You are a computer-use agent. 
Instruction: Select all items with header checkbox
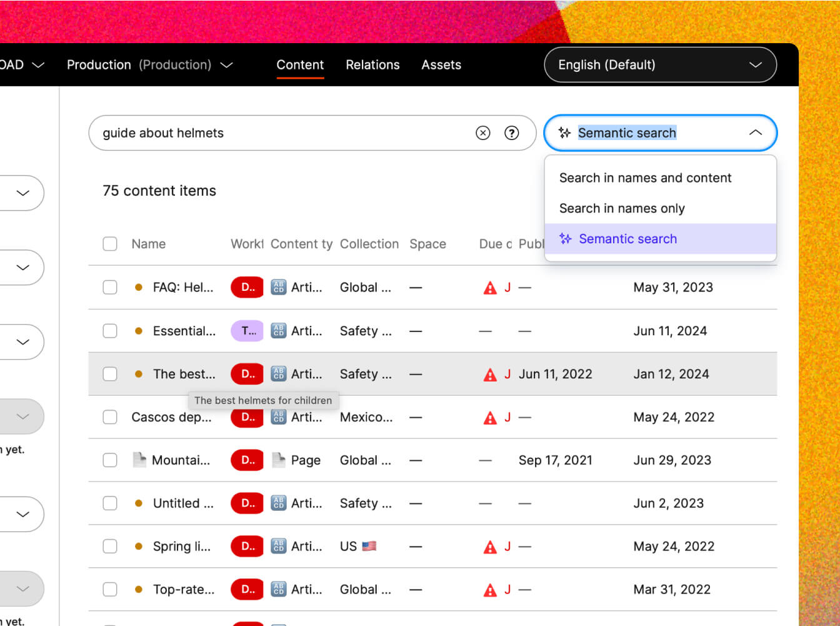[110, 244]
